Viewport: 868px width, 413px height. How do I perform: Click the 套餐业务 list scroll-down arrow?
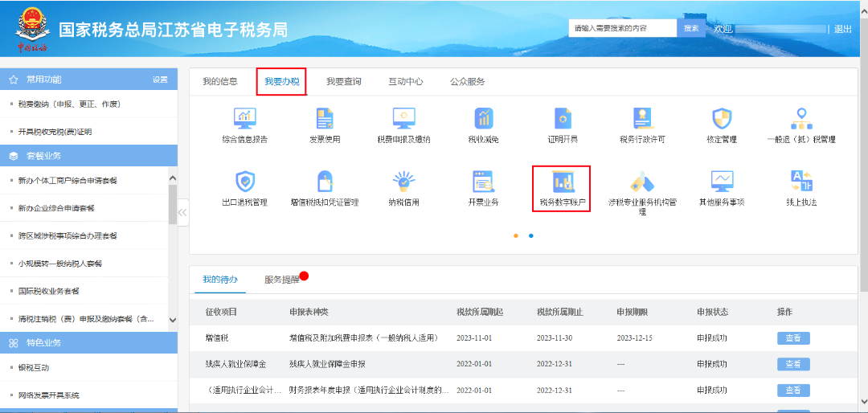pyautogui.click(x=172, y=320)
